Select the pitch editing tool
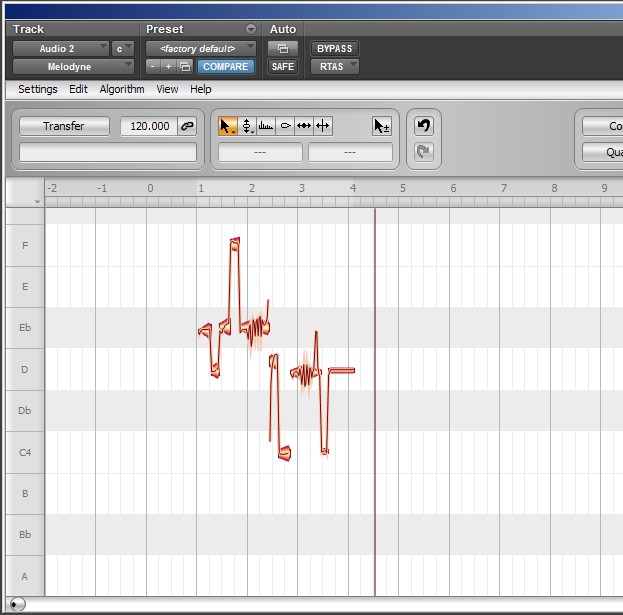623x615 pixels. click(x=247, y=126)
